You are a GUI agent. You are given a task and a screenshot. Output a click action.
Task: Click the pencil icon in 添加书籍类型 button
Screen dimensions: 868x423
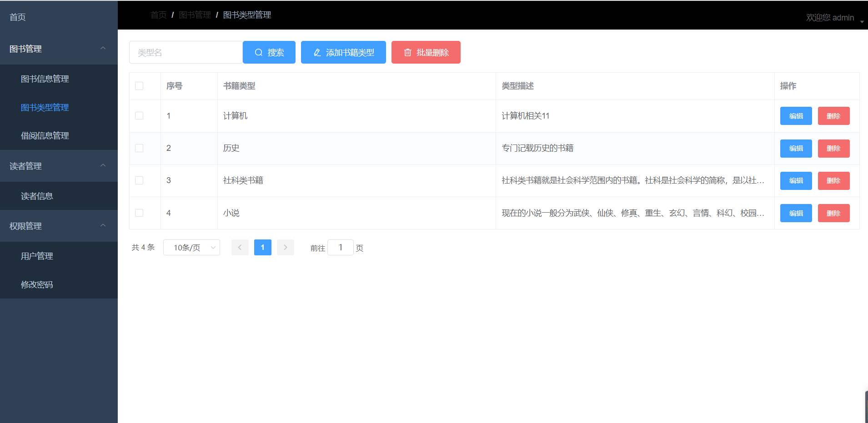(x=317, y=53)
